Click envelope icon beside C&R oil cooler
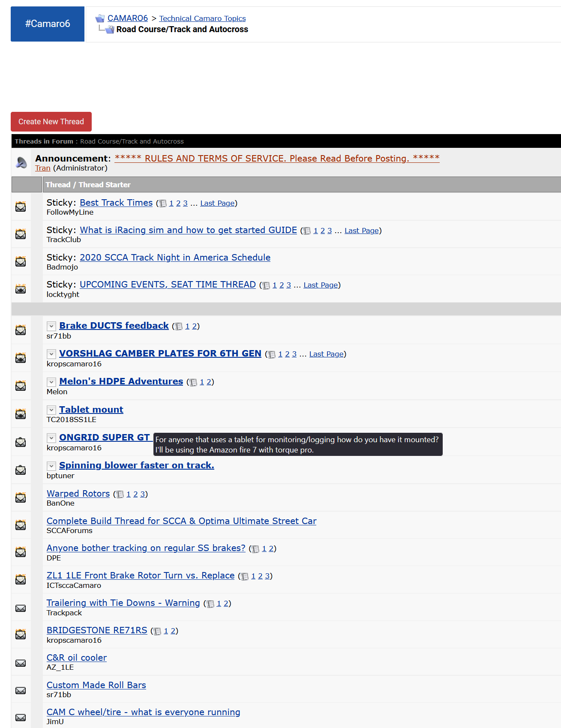The image size is (561, 728). pyautogui.click(x=21, y=663)
